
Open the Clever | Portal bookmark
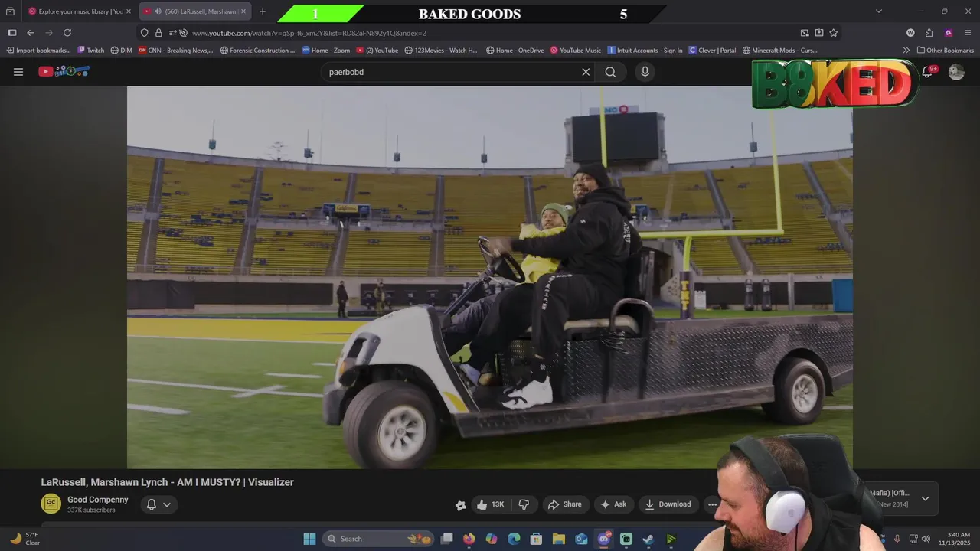point(712,51)
